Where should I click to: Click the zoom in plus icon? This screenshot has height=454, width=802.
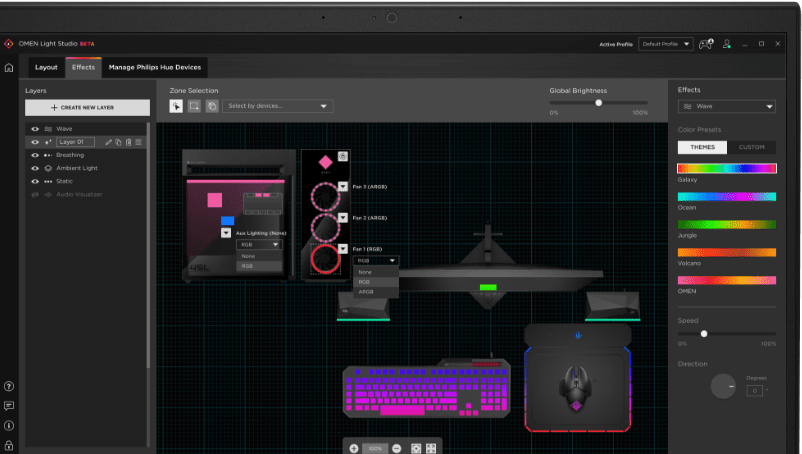tap(354, 448)
